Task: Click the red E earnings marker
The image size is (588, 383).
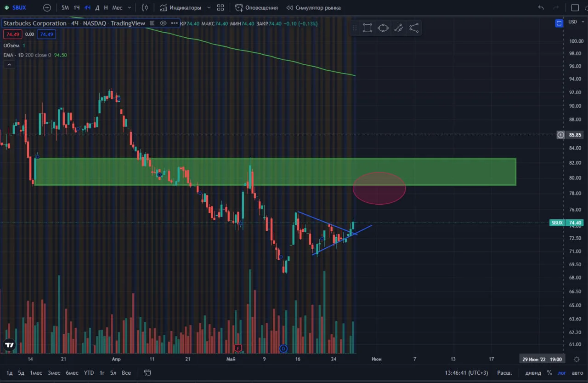Action: 238,348
